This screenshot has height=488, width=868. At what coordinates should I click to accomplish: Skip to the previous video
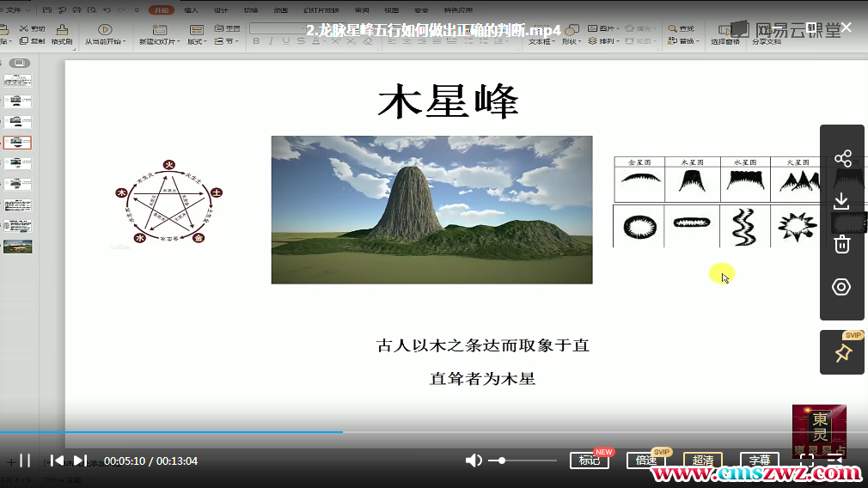57,461
